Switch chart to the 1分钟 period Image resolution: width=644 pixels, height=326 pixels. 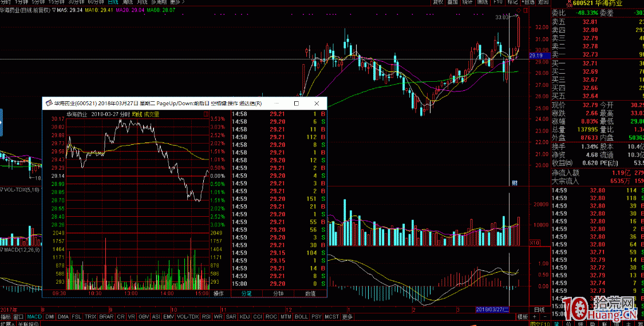(21, 2)
